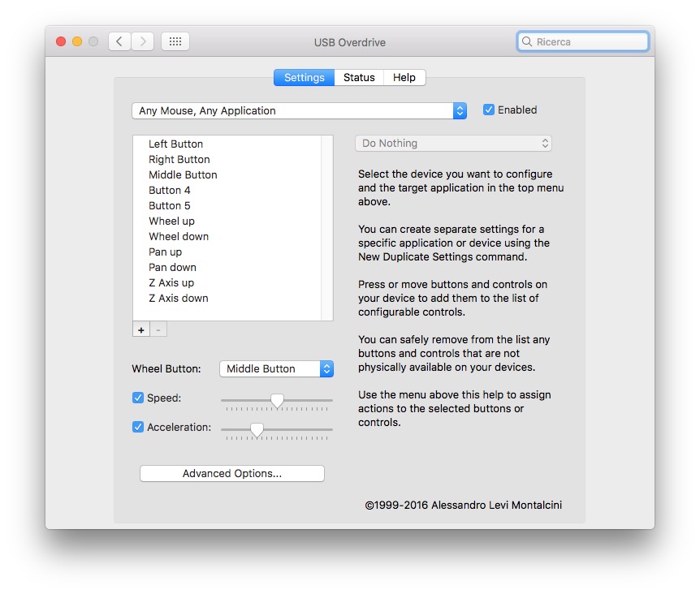Select Pan down in the list

click(227, 267)
